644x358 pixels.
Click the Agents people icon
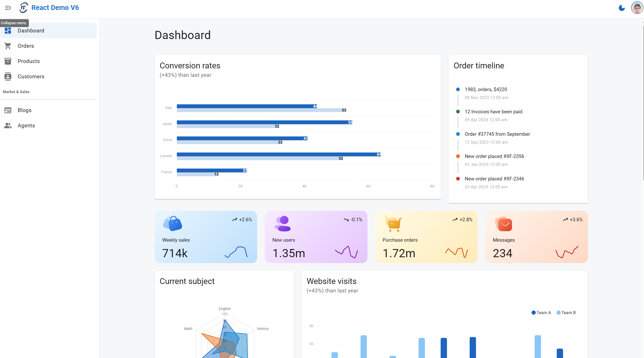coord(8,126)
